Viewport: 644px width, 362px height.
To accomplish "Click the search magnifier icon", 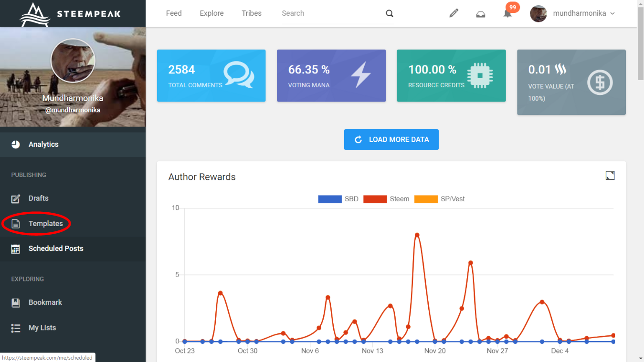I will 390,13.
